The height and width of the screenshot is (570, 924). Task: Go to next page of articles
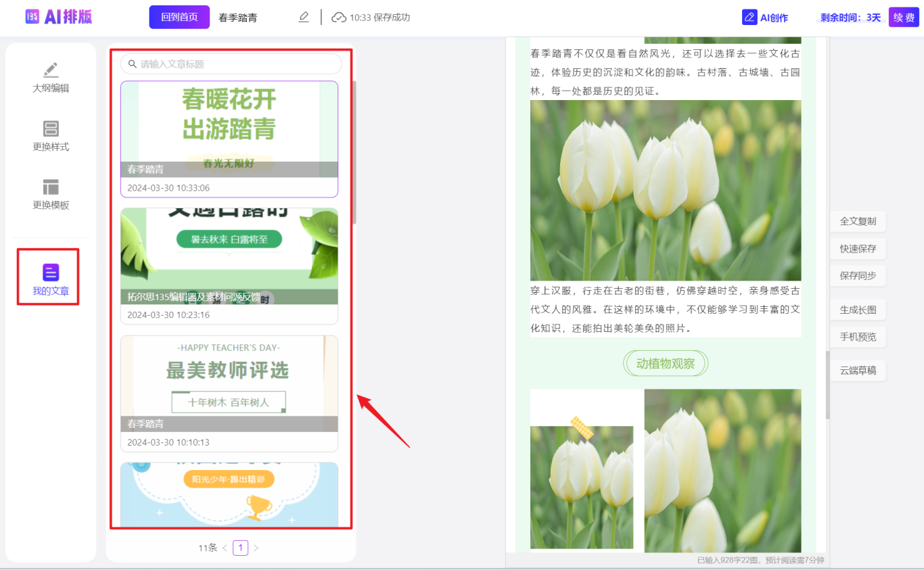[x=256, y=548]
